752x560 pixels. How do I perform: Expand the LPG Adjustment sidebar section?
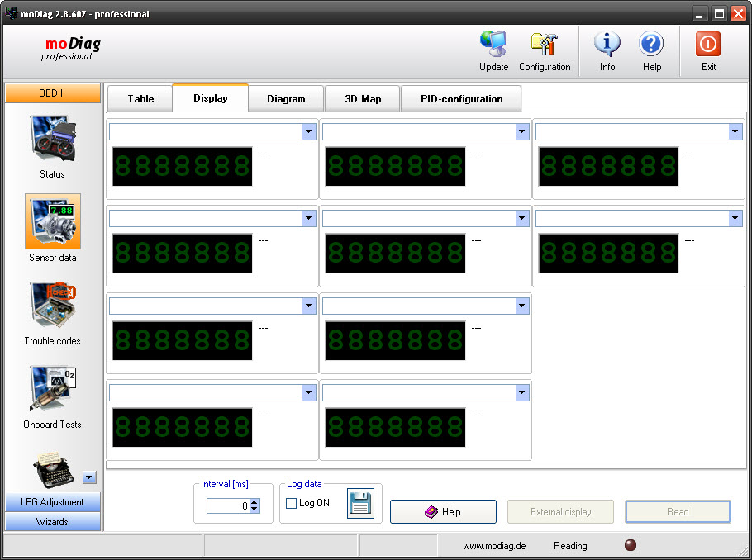pos(53,502)
